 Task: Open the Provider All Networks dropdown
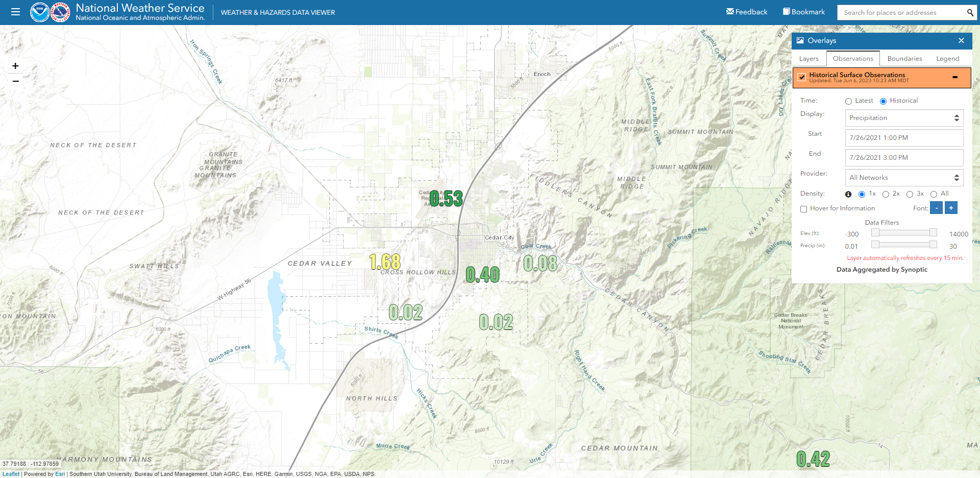[904, 178]
